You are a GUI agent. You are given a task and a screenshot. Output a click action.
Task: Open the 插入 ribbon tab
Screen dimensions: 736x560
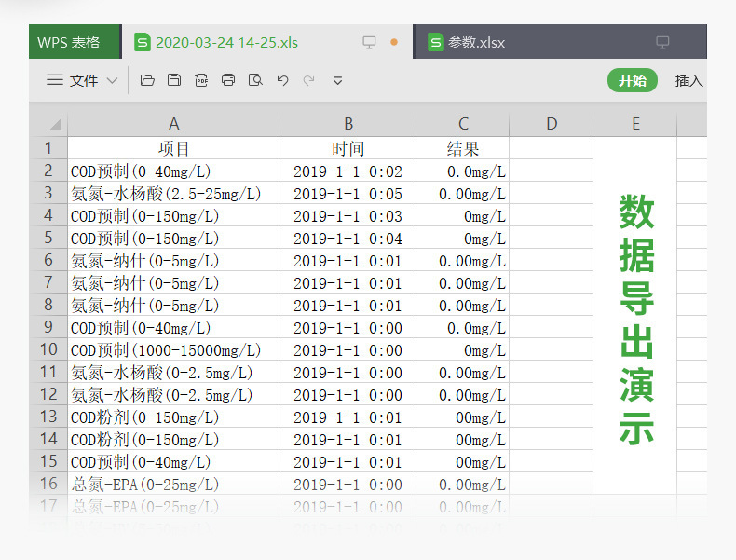point(689,81)
